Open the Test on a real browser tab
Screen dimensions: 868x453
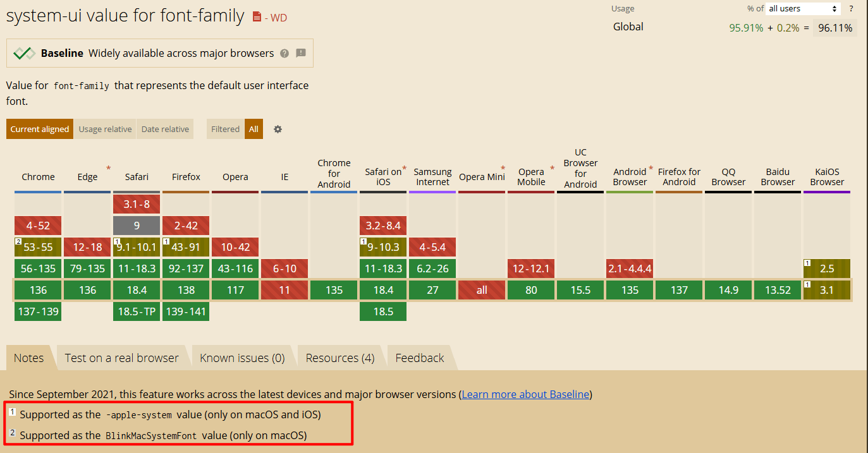[122, 358]
